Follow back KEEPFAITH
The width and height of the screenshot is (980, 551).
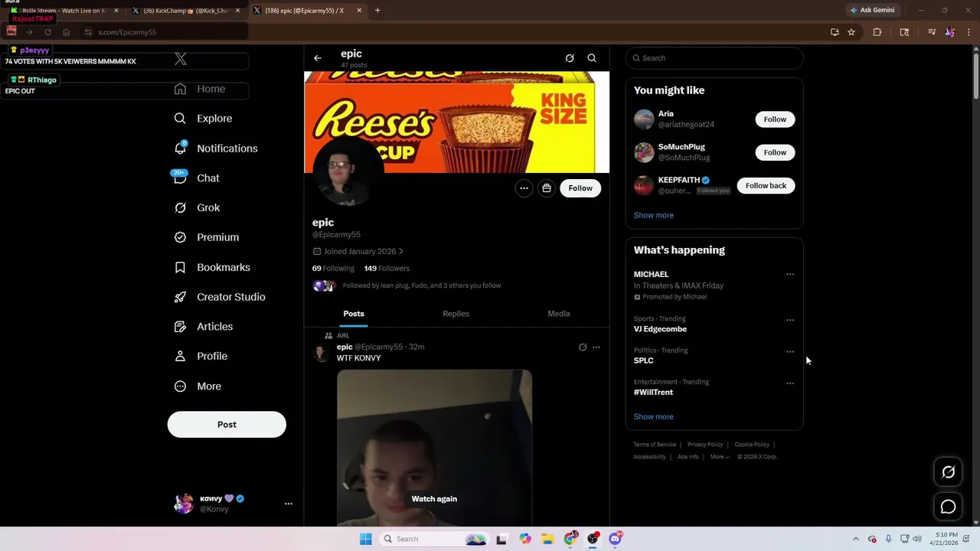766,186
